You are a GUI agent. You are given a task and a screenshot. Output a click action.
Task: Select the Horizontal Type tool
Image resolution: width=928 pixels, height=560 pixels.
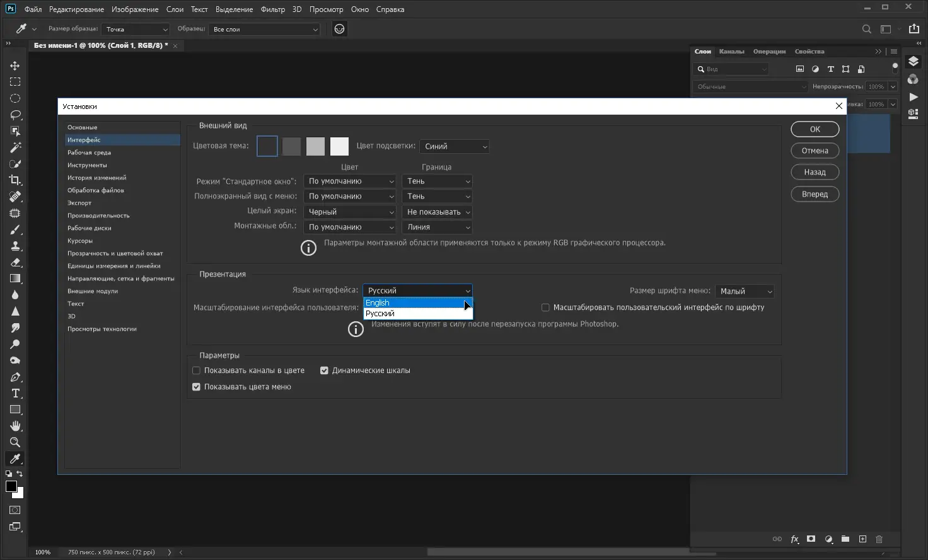click(x=14, y=393)
